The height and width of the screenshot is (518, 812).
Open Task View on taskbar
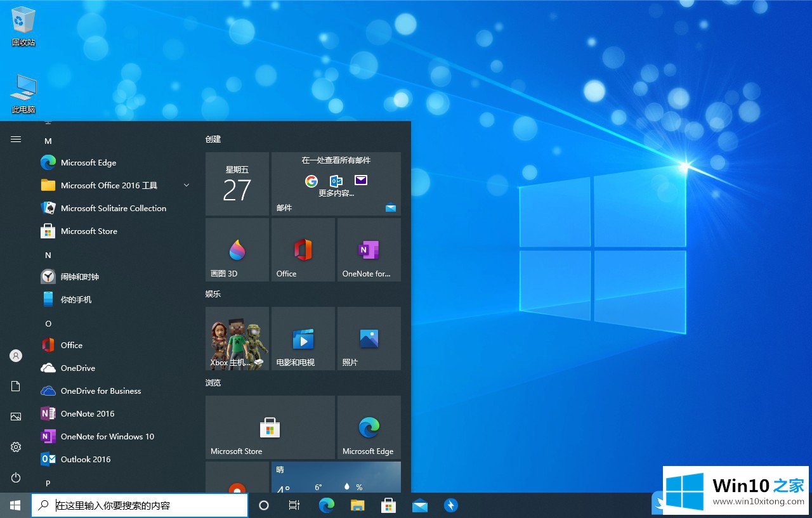click(294, 505)
